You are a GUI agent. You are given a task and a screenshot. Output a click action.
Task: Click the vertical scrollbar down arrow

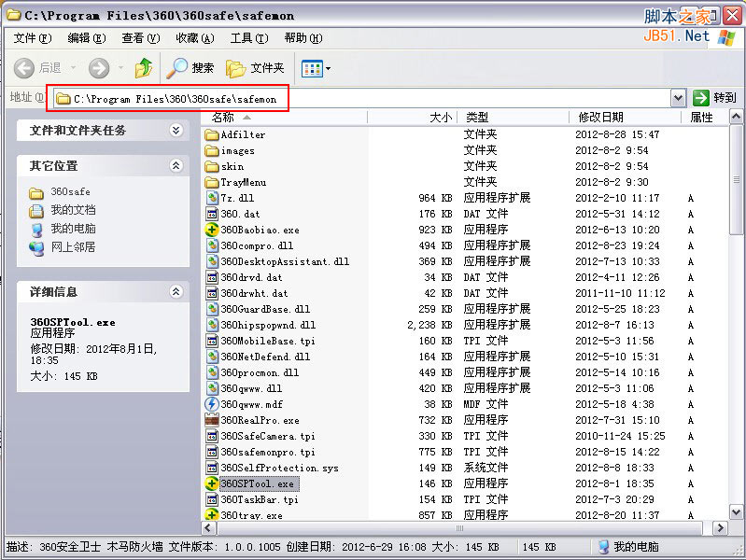click(736, 512)
